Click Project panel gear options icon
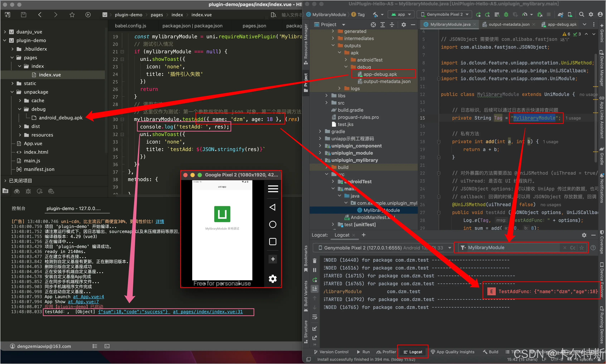Screen dimensions: 606x364 point(403,25)
